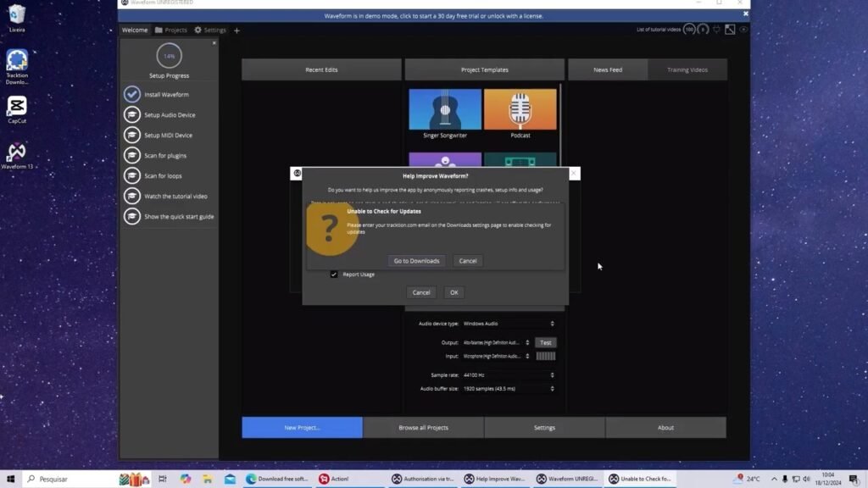Click Browse all Projects button
868x488 pixels.
[x=424, y=428]
